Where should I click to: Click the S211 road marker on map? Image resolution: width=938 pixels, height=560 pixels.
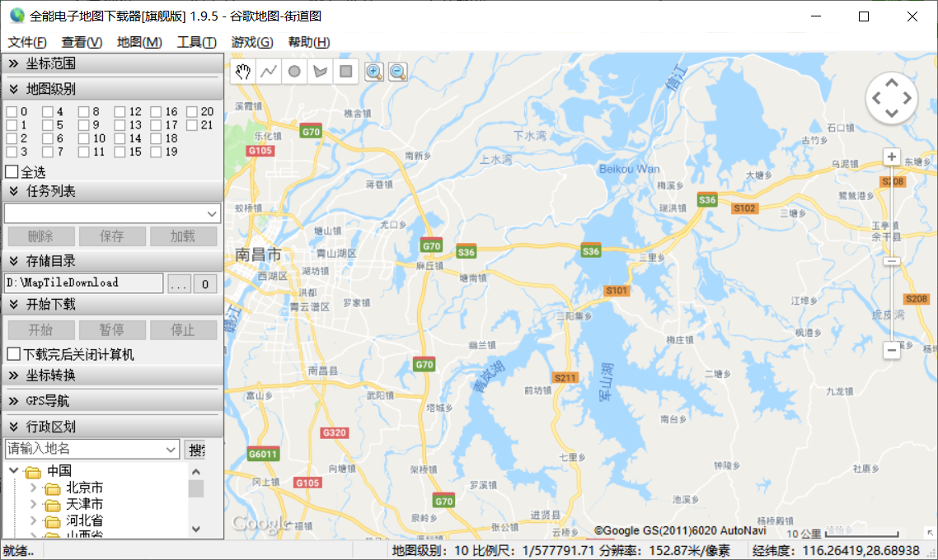565,378
